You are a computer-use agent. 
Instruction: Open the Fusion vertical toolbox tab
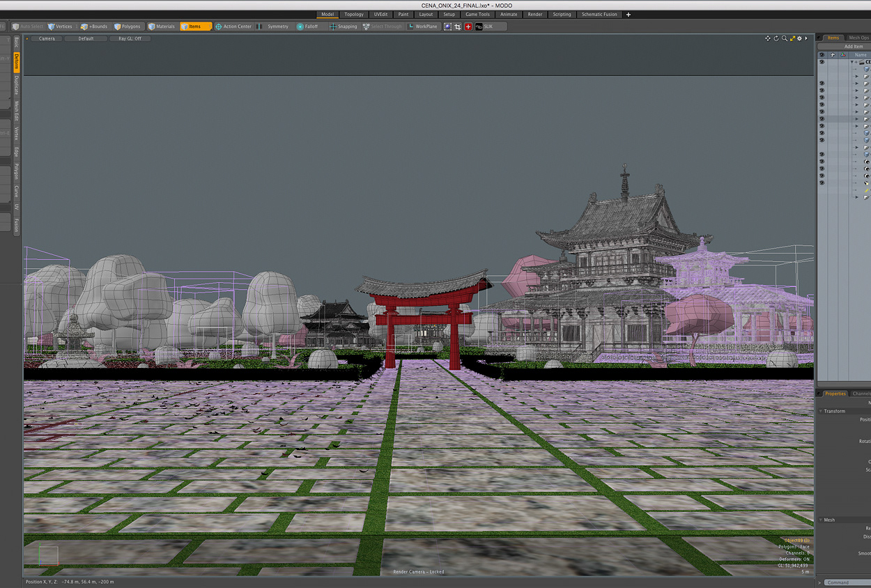point(17,225)
